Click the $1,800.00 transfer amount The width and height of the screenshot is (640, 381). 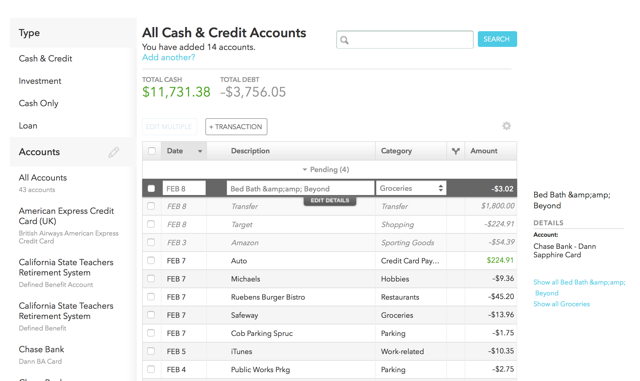coord(498,206)
